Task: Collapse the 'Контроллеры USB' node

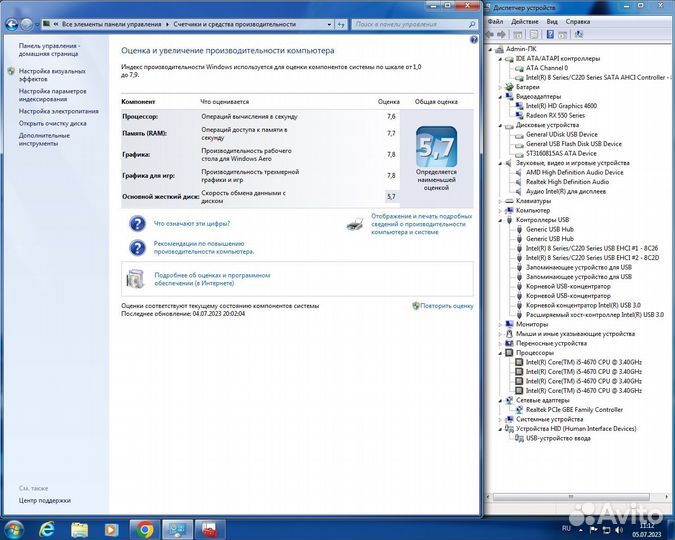Action: tap(500, 220)
